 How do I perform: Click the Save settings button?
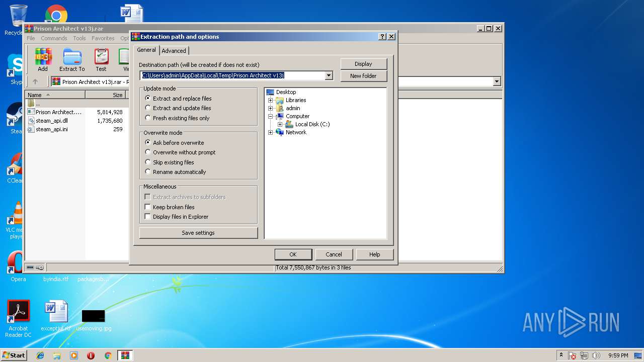click(198, 233)
